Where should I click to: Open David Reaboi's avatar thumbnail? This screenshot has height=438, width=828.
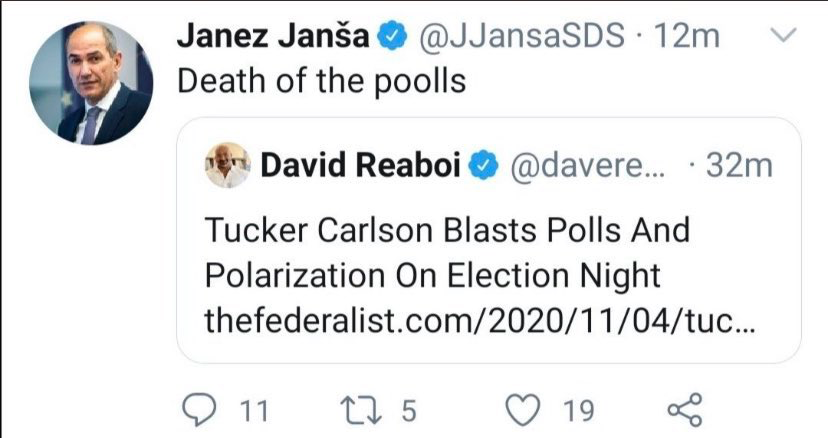click(227, 165)
